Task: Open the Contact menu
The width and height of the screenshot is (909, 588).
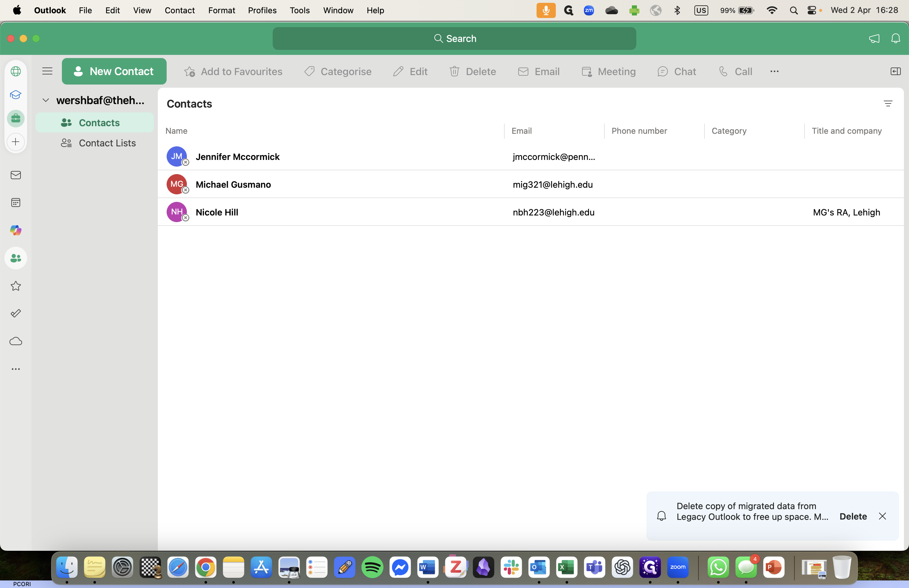Action: pos(180,10)
